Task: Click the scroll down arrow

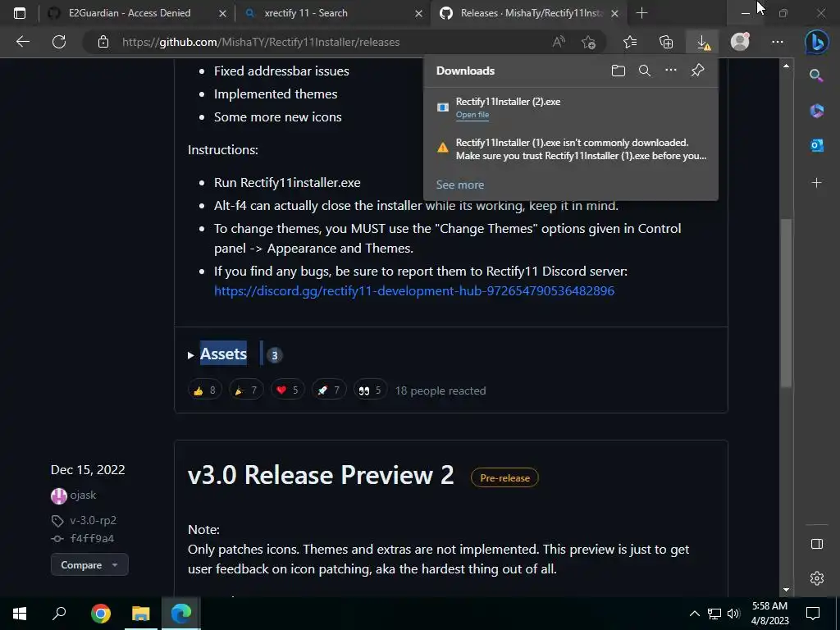Action: [786, 590]
